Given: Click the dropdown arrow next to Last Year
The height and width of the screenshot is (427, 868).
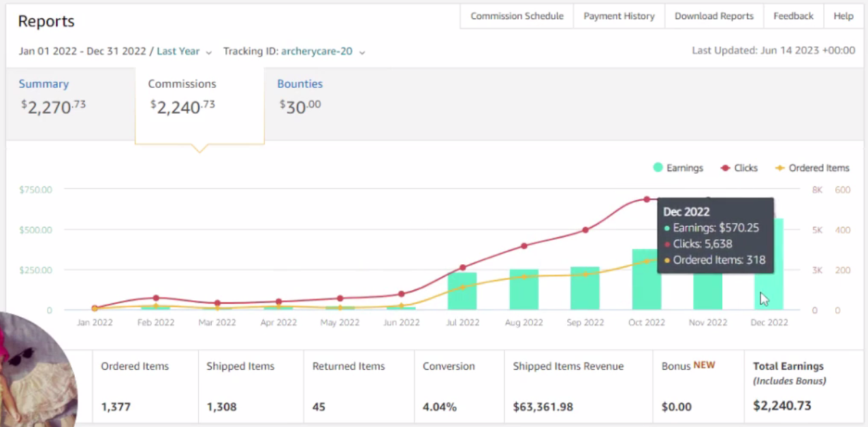Looking at the screenshot, I should click(208, 52).
